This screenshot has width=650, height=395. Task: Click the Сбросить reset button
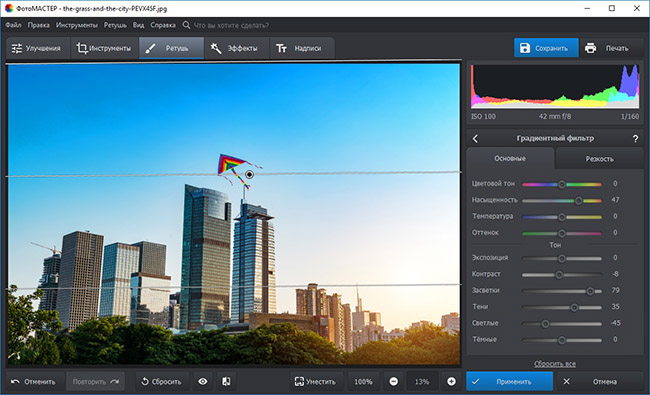click(x=162, y=381)
